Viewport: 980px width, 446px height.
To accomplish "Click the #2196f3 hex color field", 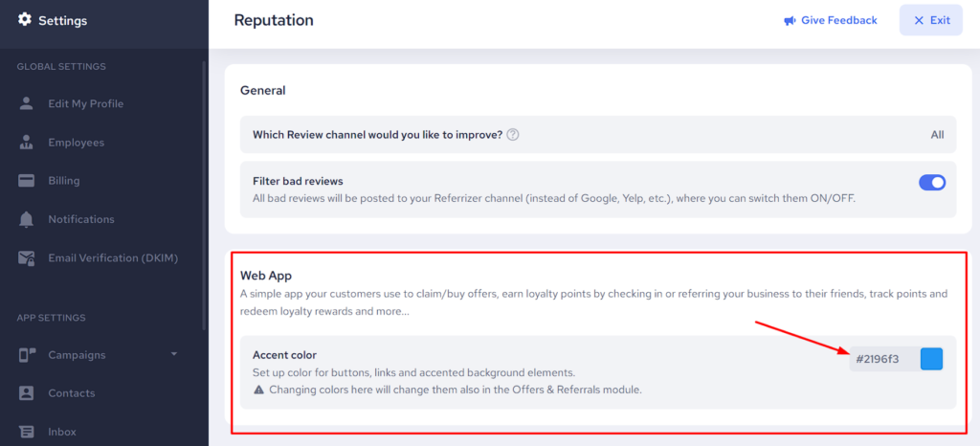I will tap(878, 359).
